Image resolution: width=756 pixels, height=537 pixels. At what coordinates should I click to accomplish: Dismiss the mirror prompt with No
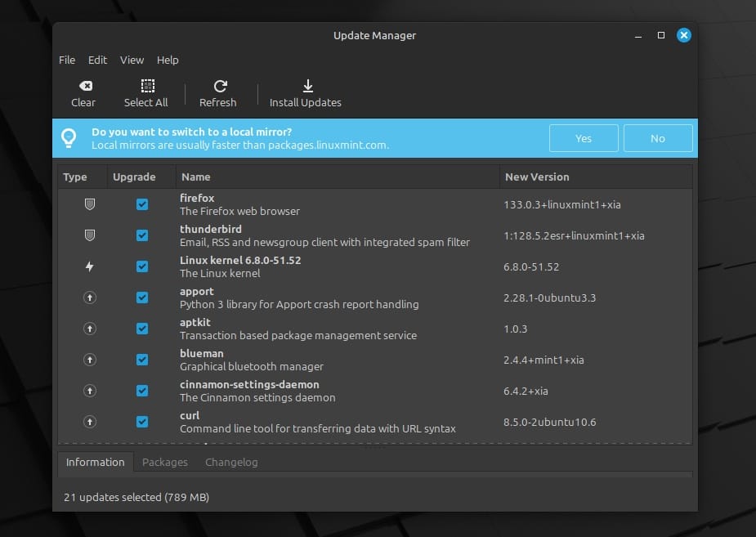point(658,138)
